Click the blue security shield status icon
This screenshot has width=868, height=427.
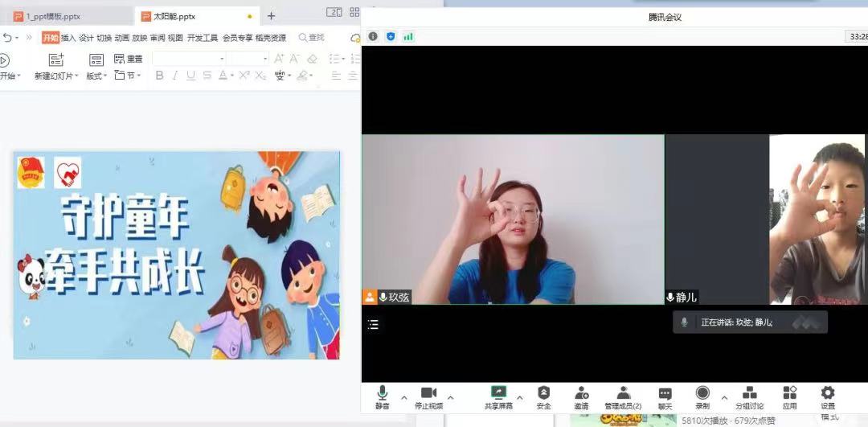(x=391, y=36)
